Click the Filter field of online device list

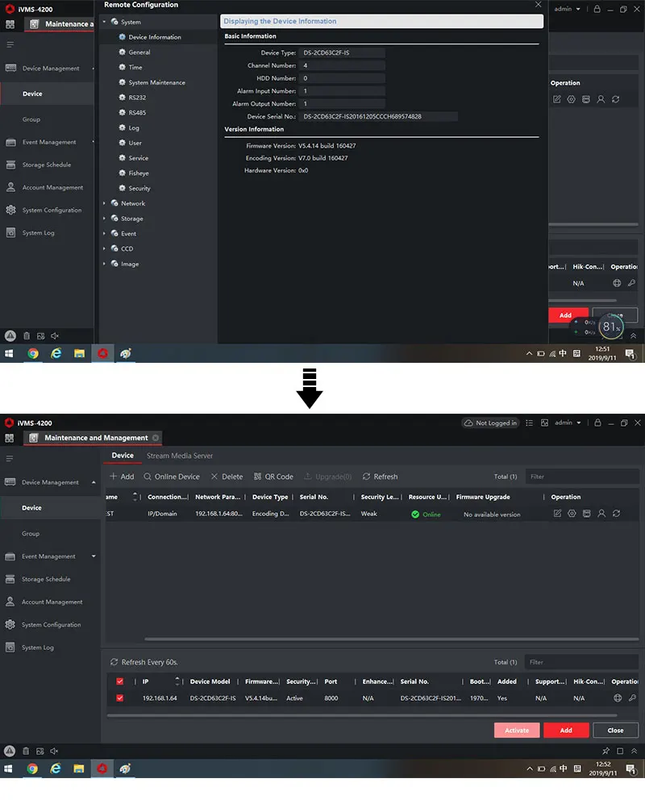tap(581, 662)
